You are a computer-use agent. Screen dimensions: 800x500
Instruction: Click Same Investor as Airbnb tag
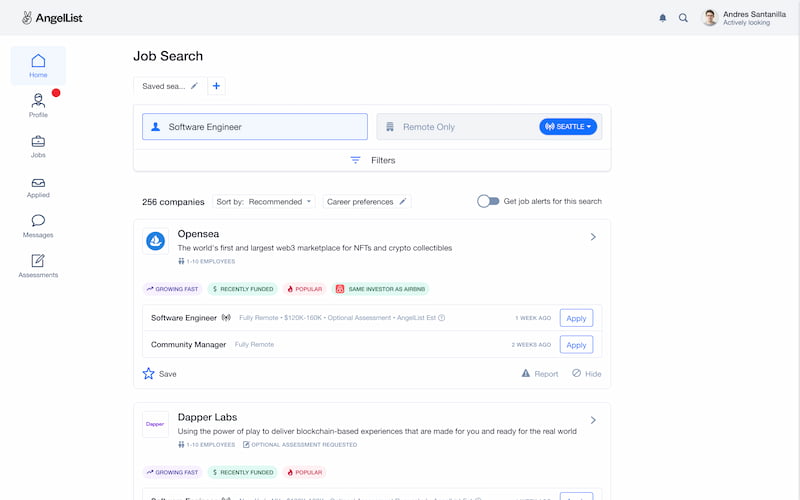coord(381,289)
